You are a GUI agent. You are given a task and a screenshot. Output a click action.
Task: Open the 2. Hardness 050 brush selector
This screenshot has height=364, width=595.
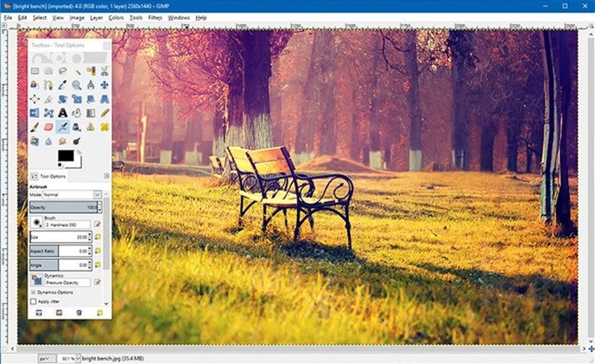(68, 224)
